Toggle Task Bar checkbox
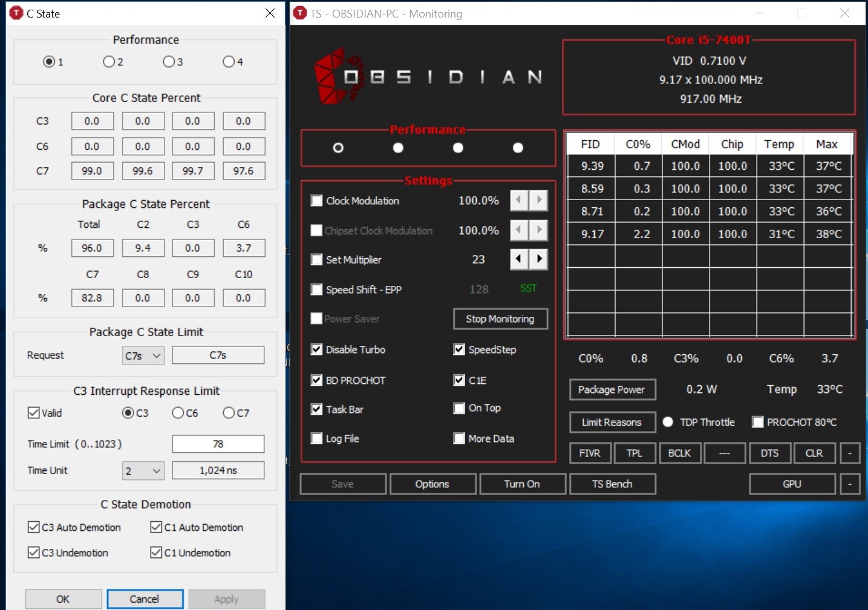This screenshot has height=610, width=868. (316, 409)
